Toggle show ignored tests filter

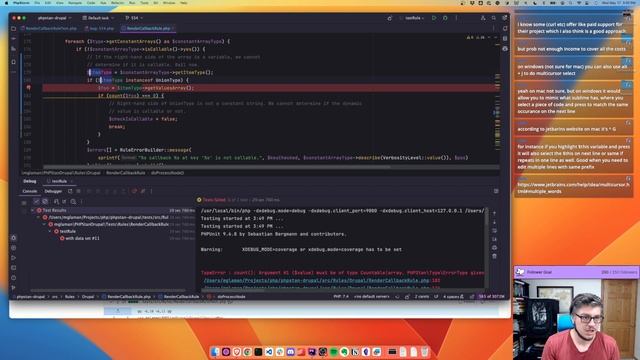click(x=45, y=201)
